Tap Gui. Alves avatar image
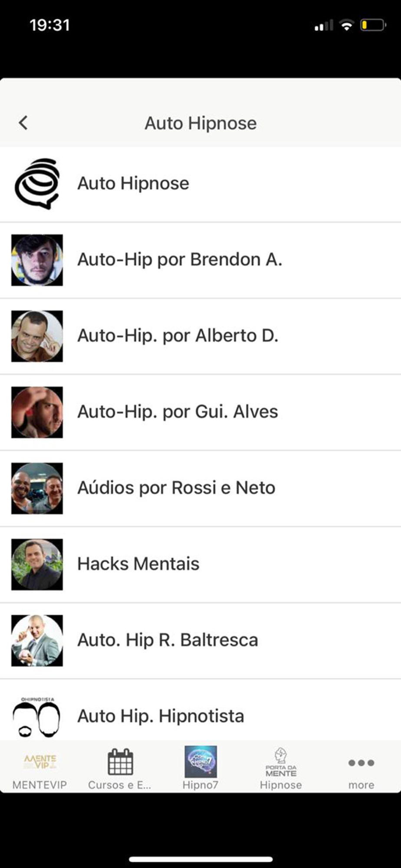The image size is (401, 868). pyautogui.click(x=37, y=412)
